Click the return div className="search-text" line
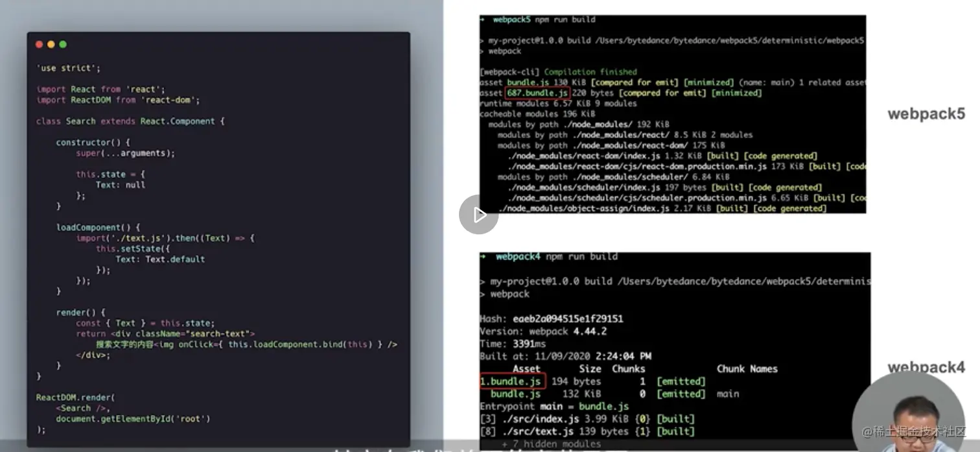 pos(165,333)
